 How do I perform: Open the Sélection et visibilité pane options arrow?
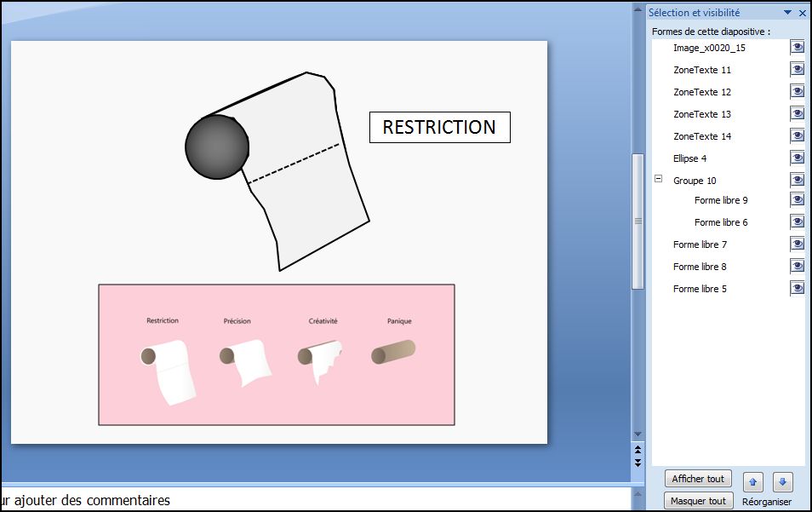click(787, 13)
